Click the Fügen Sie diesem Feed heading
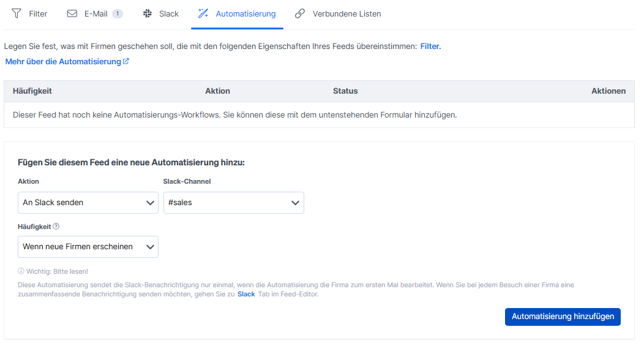Screen dimensions: 644x346 click(131, 163)
